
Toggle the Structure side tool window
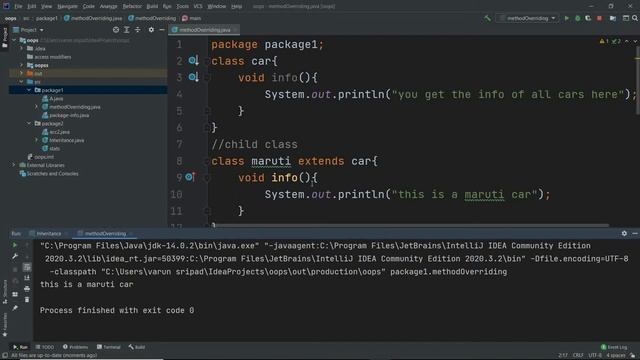(x=4, y=291)
